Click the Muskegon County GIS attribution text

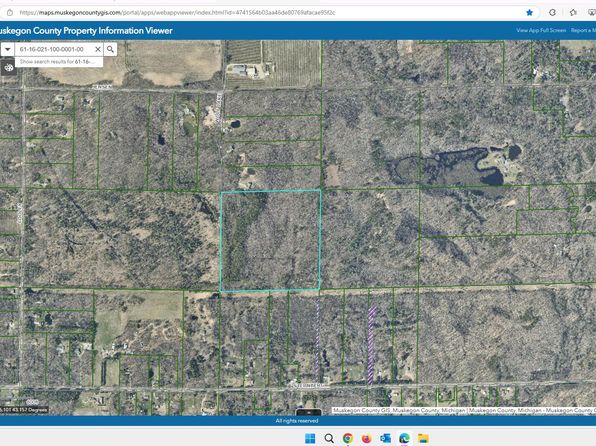(x=464, y=410)
